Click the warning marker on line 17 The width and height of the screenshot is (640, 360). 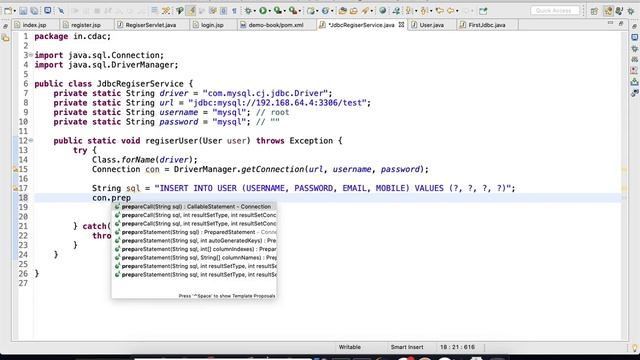coord(15,188)
